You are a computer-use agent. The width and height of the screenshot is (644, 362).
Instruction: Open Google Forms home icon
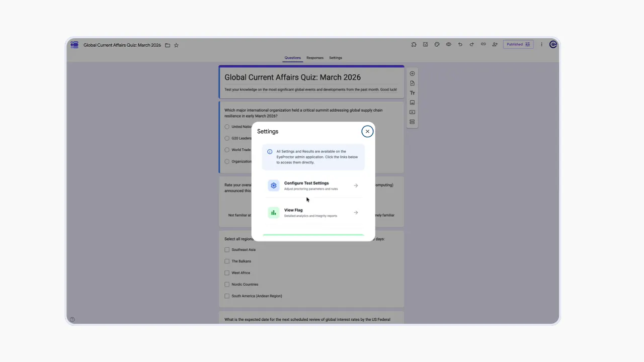click(x=74, y=45)
